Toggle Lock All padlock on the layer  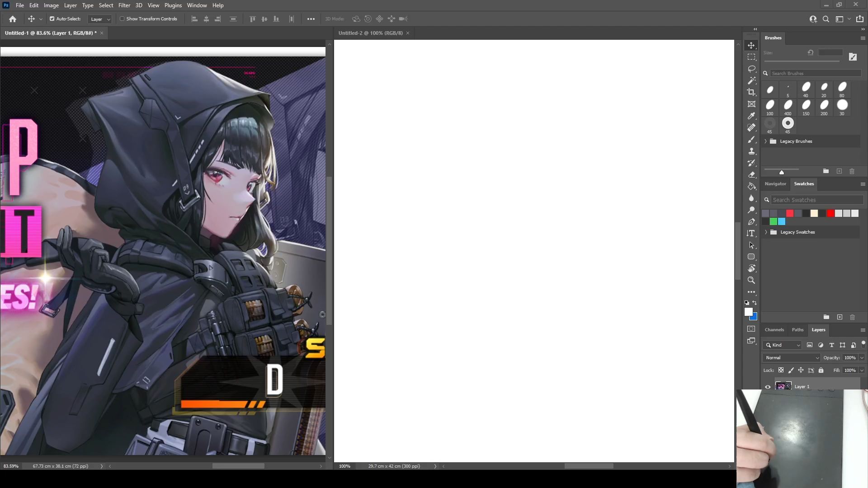(x=821, y=370)
